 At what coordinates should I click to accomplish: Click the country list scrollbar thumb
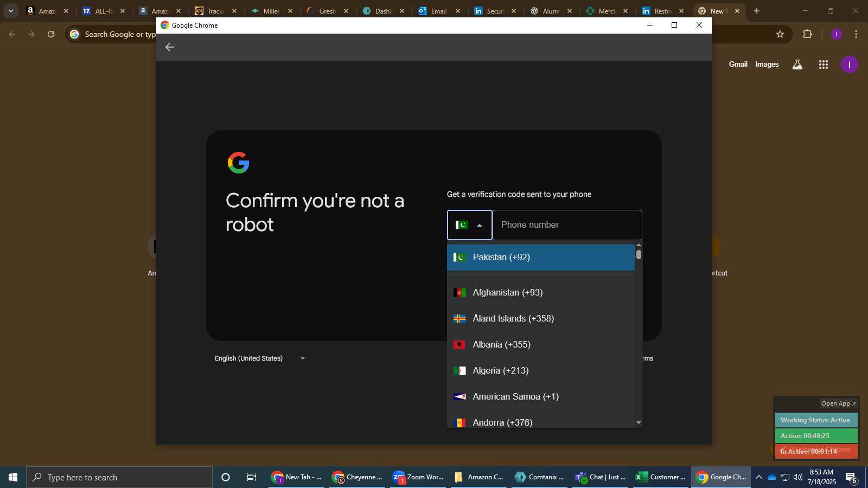tap(639, 254)
